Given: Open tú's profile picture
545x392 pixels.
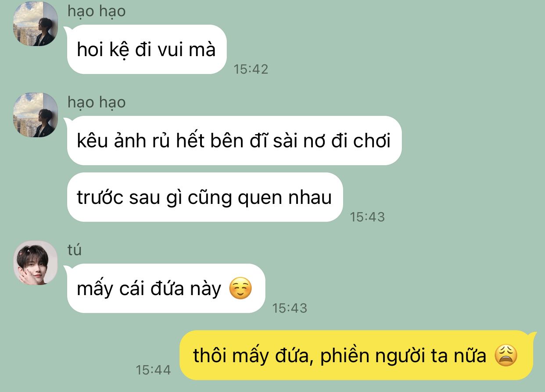Looking at the screenshot, I should click(x=36, y=263).
